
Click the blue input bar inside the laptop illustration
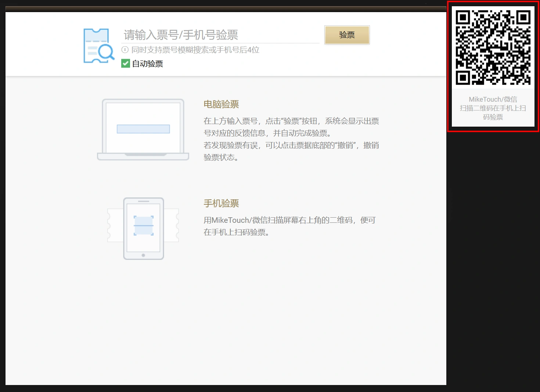click(143, 129)
